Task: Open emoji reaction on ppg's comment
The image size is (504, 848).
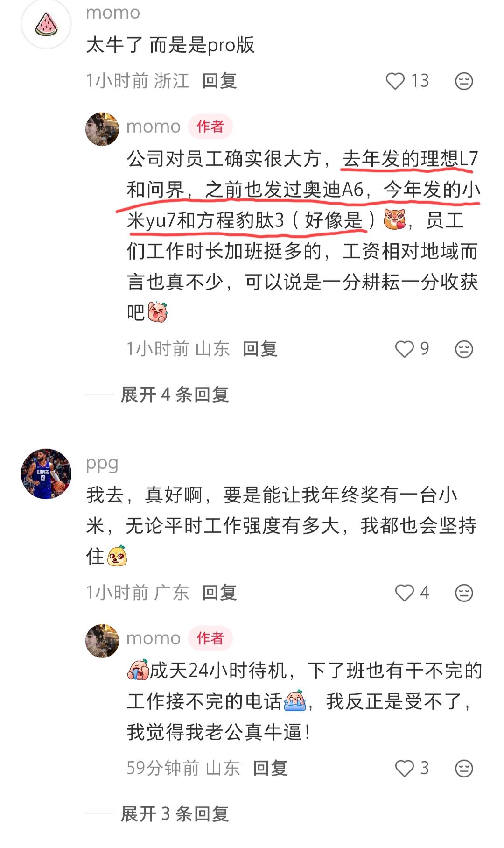Action: [x=464, y=593]
